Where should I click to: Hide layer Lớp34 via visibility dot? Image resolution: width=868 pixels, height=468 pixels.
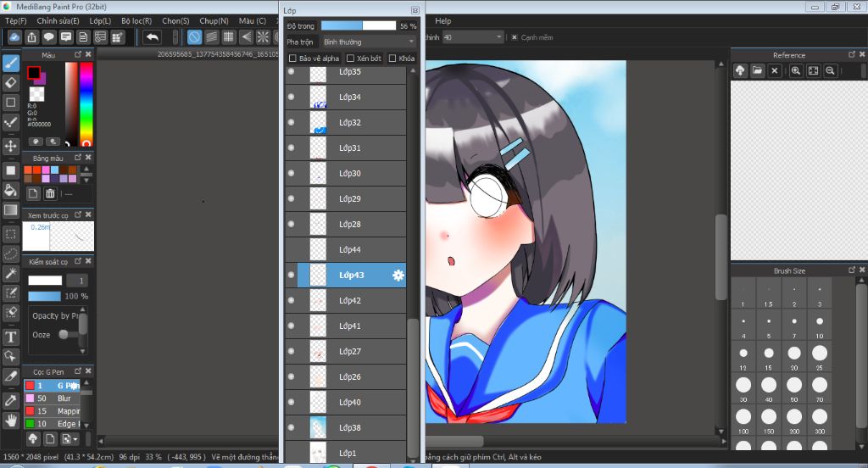pyautogui.click(x=292, y=97)
